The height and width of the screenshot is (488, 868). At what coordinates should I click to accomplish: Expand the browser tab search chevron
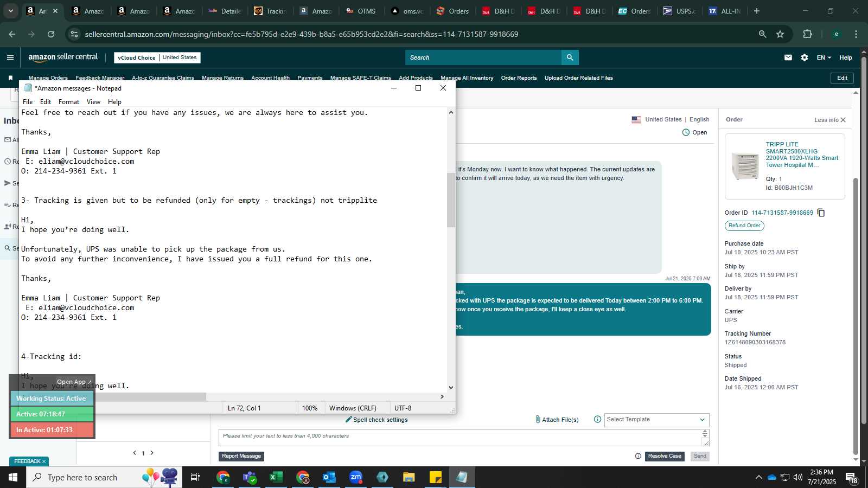point(10,11)
